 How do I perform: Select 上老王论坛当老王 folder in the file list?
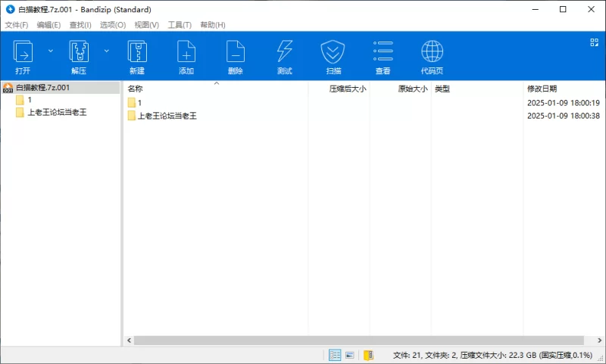tap(162, 116)
